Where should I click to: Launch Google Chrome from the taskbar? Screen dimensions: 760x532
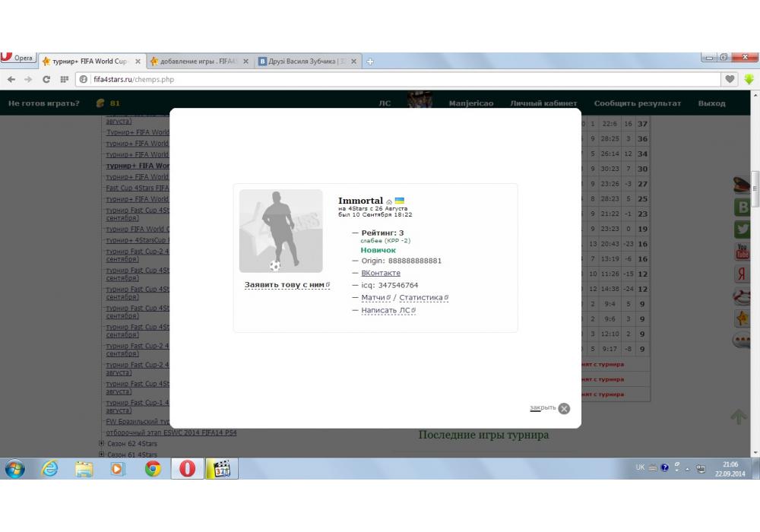[153, 469]
